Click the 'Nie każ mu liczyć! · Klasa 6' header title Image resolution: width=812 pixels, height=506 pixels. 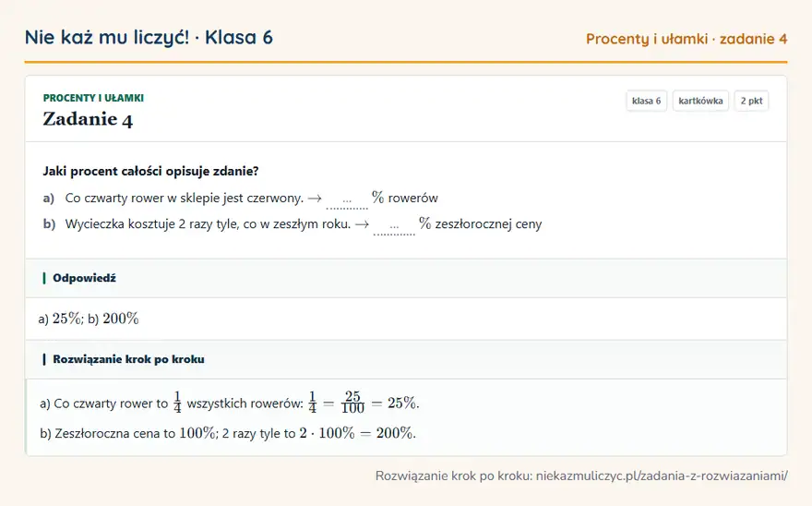(x=149, y=37)
